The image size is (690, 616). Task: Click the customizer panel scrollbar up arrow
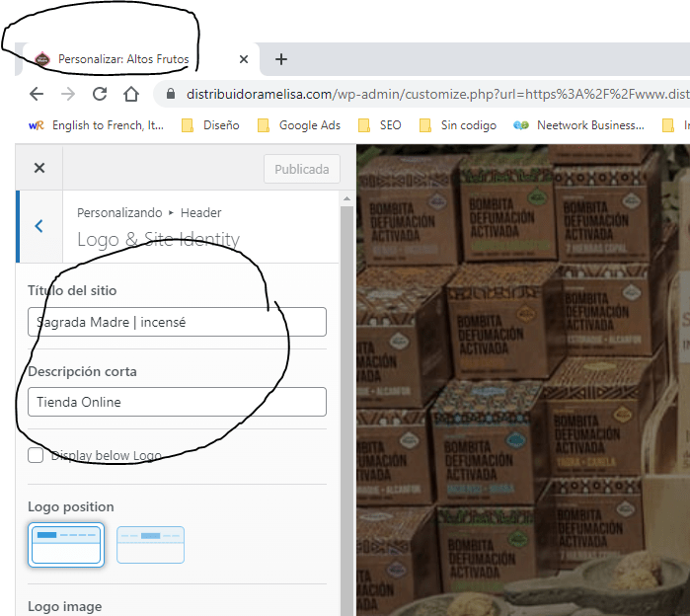click(346, 198)
